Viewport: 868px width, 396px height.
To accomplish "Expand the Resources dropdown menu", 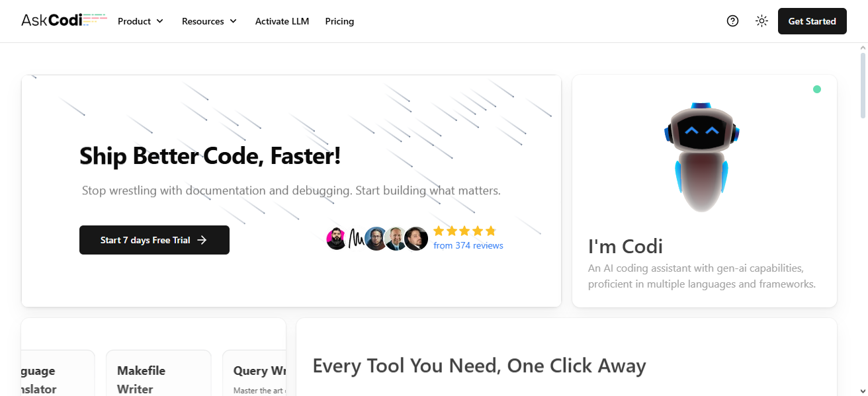I will (x=209, y=21).
